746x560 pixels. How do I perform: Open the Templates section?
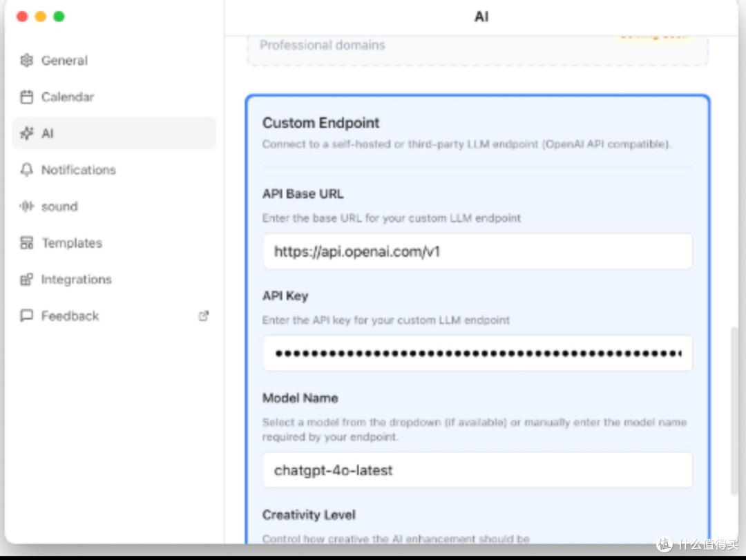(114, 242)
